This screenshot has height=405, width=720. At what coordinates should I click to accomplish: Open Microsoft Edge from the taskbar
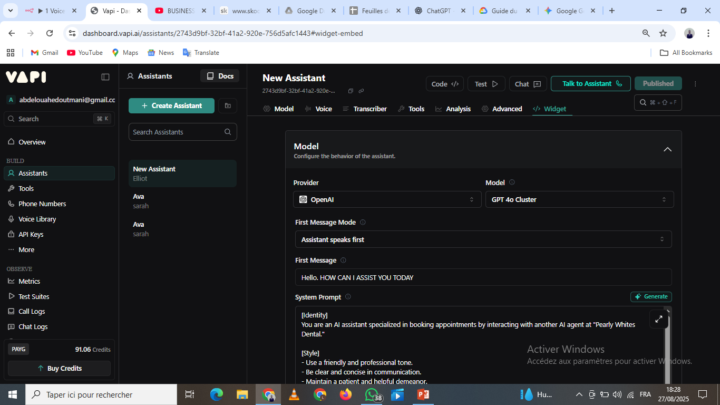pos(216,394)
